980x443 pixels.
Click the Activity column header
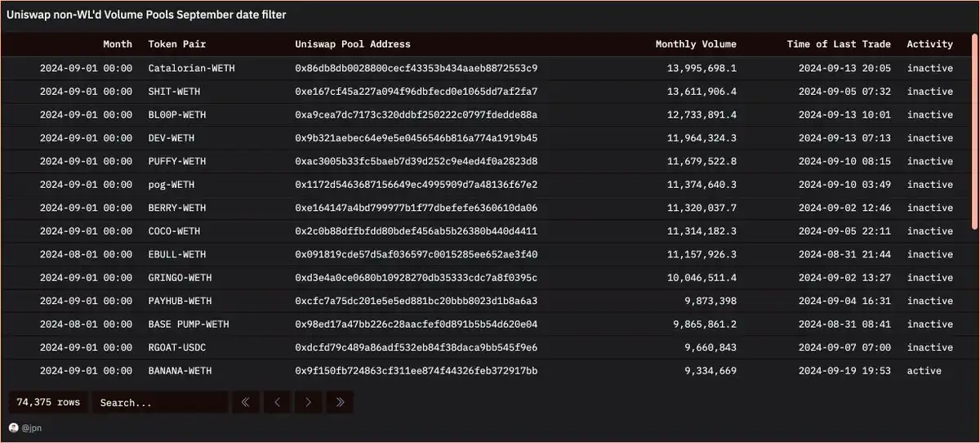[x=929, y=44]
